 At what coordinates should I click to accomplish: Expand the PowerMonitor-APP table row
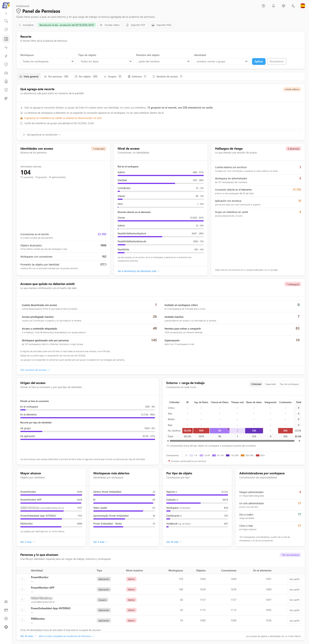[22, 589]
